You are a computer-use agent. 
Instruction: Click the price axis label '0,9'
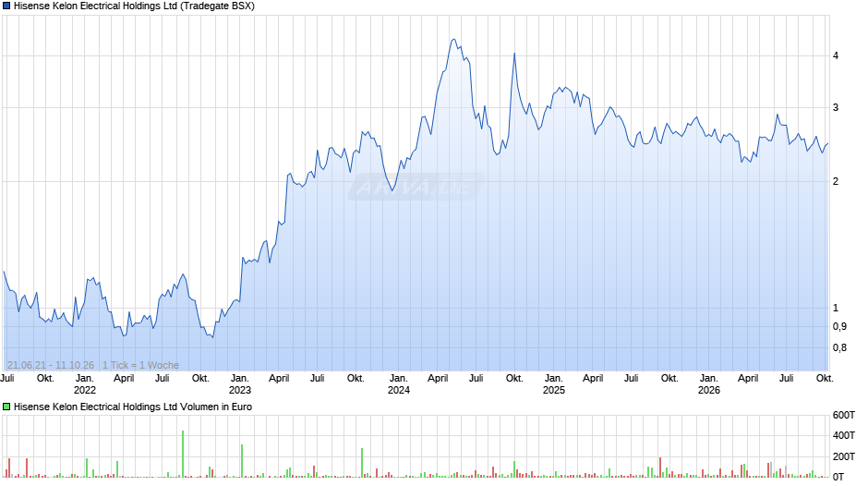839,327
